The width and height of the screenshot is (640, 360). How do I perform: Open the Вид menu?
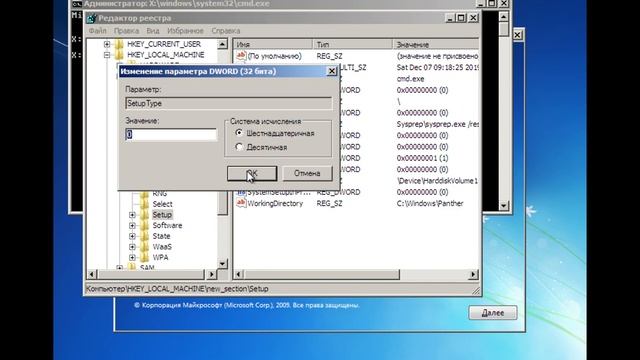(x=153, y=31)
